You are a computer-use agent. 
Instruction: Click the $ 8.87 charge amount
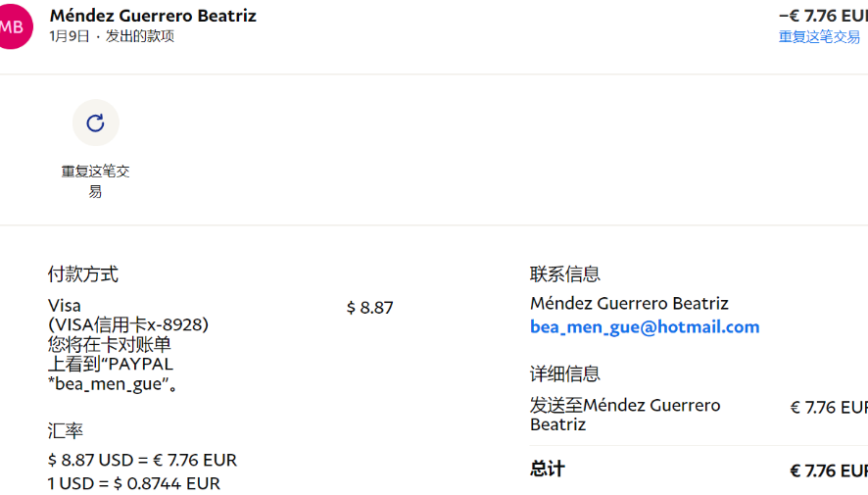click(369, 308)
